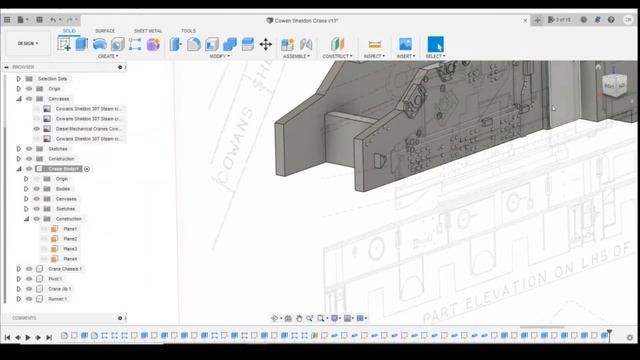This screenshot has width=640, height=360.
Task: Jump to timeline end
Action: point(49,337)
